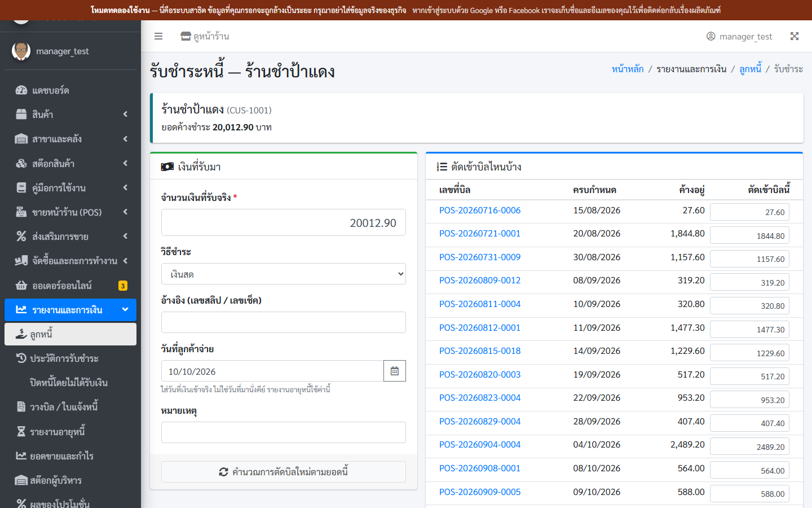The height and width of the screenshot is (508, 812).
Task: Click the คำนวณการตัดบิลใหม่ตามยอดนี้ button
Action: pyautogui.click(x=284, y=472)
